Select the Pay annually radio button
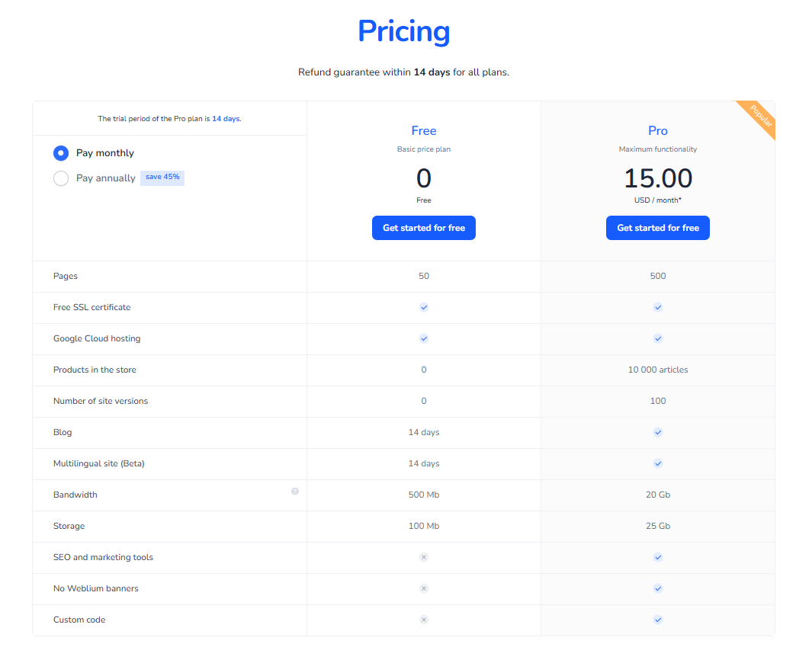This screenshot has width=812, height=647. tap(60, 178)
